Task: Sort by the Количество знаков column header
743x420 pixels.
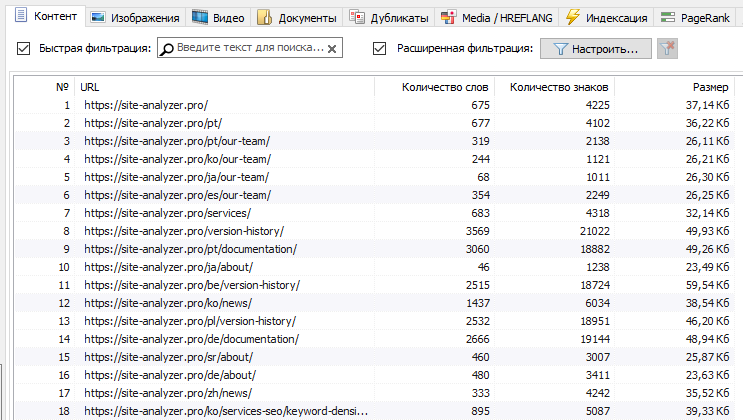Action: pyautogui.click(x=554, y=87)
